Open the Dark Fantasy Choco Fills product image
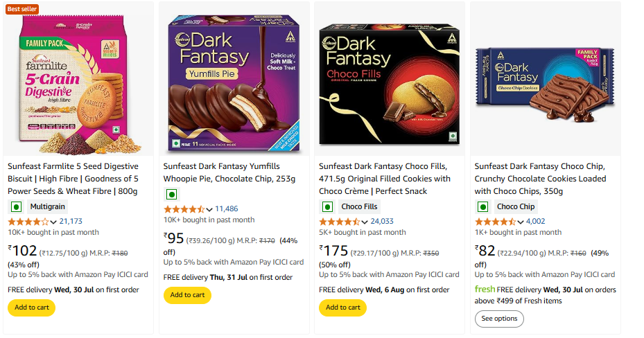This screenshot has width=644, height=338. coord(390,78)
